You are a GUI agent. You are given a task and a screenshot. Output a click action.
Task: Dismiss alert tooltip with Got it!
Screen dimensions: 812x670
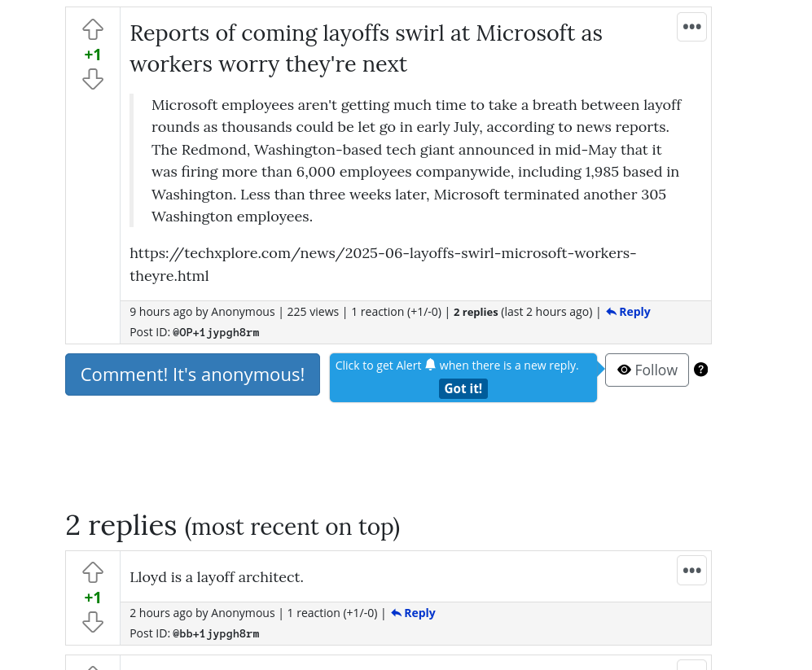tap(463, 389)
